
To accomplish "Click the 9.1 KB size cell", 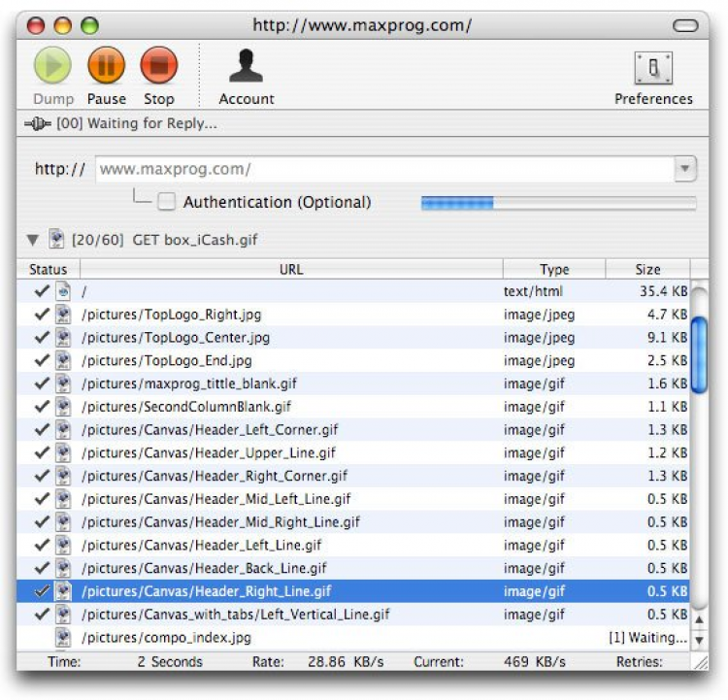I will click(x=667, y=337).
